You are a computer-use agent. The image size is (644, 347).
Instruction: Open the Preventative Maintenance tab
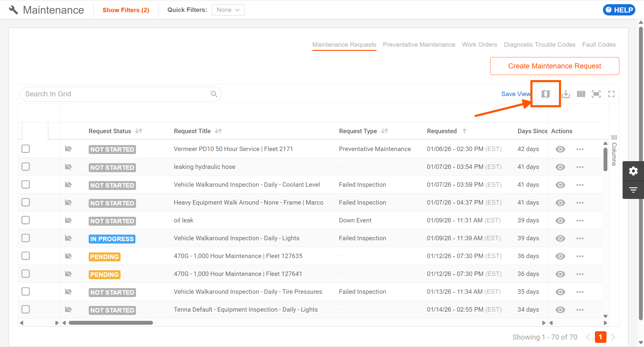click(419, 45)
